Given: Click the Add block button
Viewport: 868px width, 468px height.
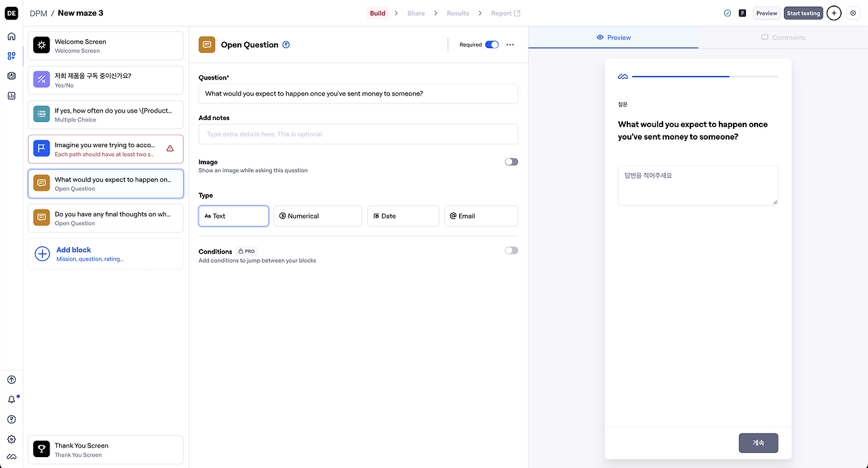Looking at the screenshot, I should point(106,254).
